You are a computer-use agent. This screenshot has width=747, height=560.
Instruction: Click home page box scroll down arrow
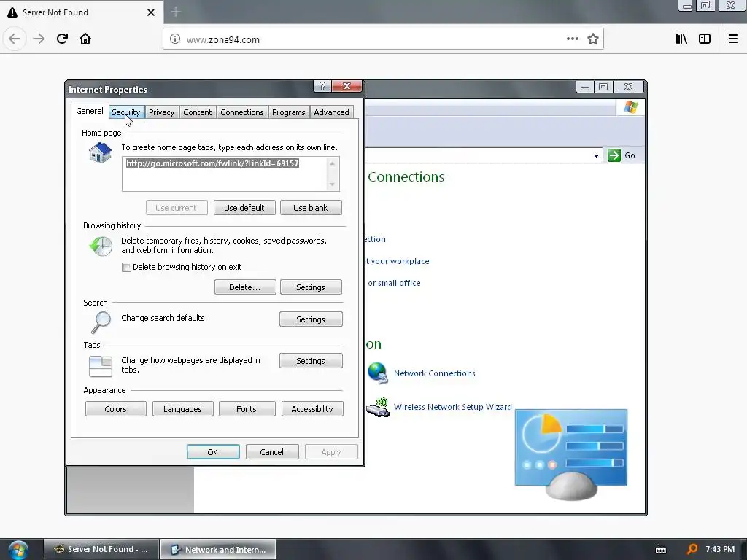click(x=332, y=184)
